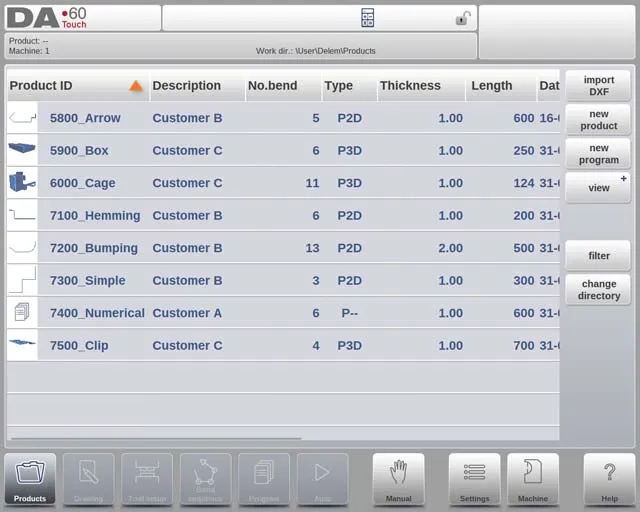Click the import DXF button

(598, 86)
